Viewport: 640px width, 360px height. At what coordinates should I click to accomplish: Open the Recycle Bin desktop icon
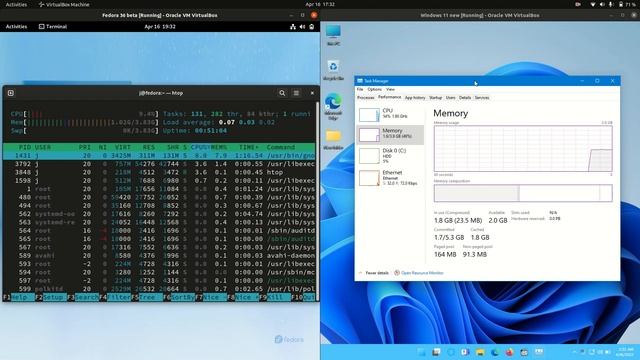tap(333, 70)
